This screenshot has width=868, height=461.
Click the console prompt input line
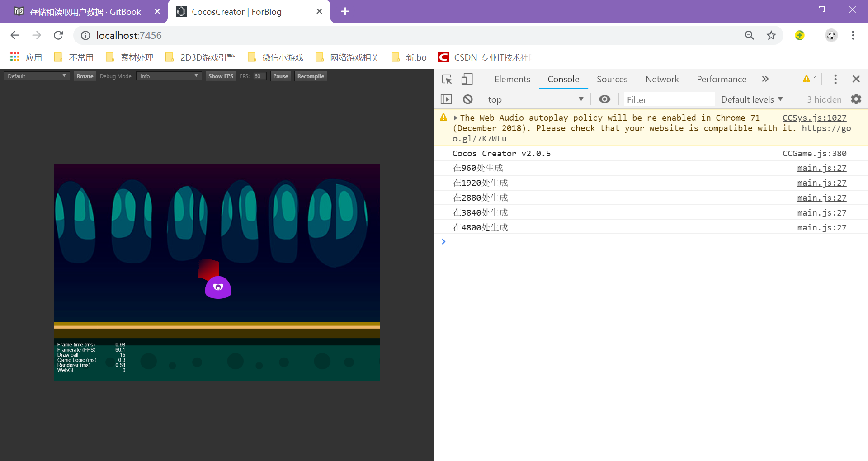click(x=651, y=242)
